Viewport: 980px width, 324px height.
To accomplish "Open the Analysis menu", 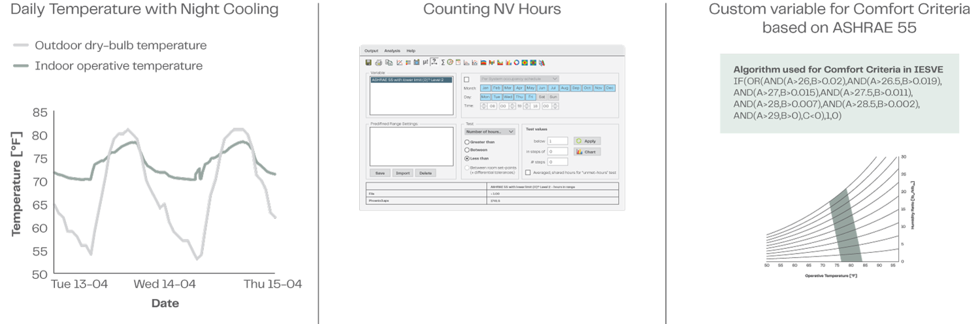I will 392,50.
